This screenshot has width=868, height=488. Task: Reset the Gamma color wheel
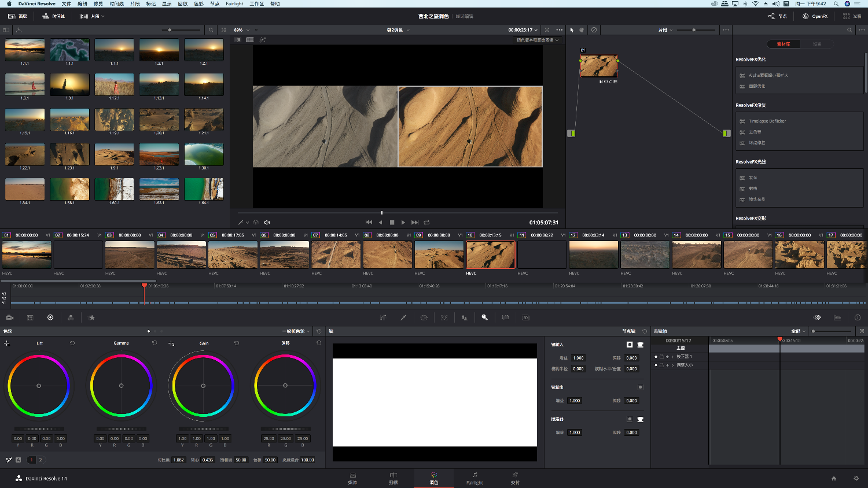coord(155,343)
